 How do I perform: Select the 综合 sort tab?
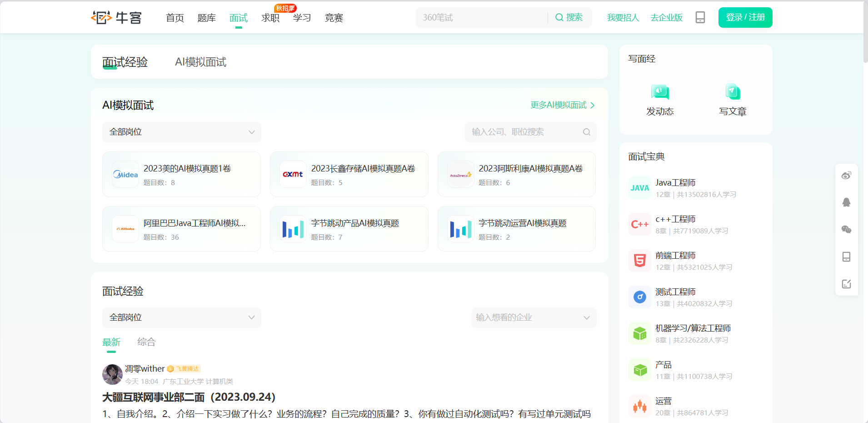[x=146, y=342]
